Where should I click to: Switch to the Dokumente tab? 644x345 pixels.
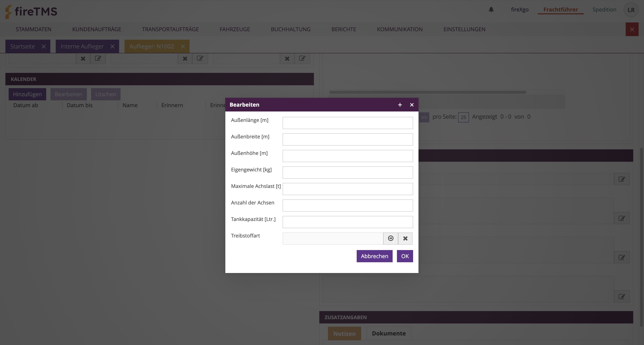pyautogui.click(x=388, y=333)
